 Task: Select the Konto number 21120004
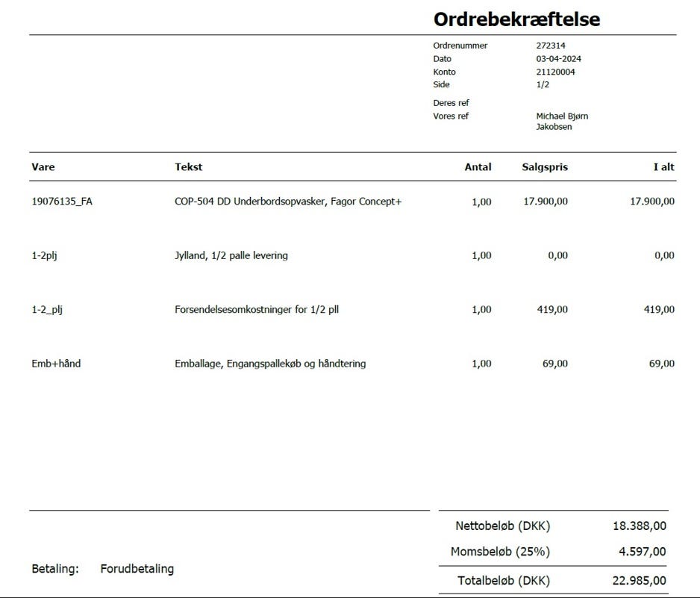coord(554,72)
